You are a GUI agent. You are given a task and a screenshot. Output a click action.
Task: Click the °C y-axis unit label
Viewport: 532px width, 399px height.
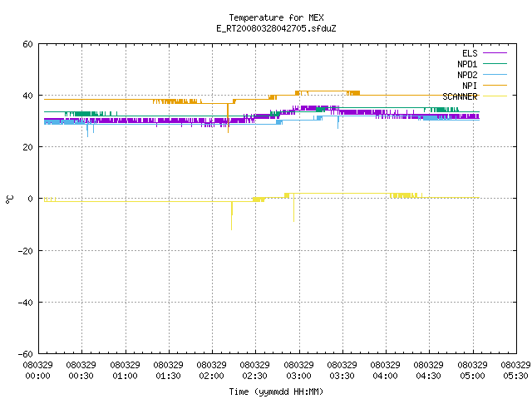coord(10,199)
